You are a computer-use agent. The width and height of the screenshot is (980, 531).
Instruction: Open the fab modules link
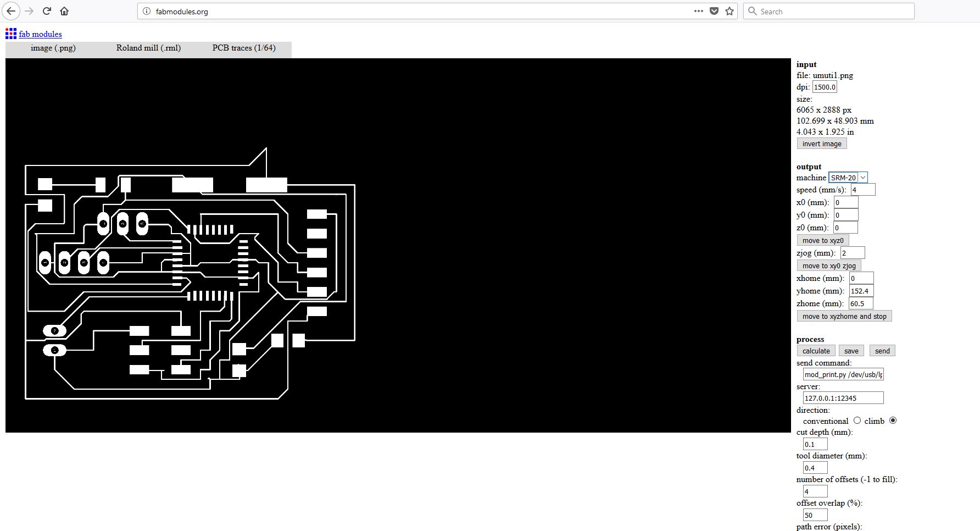tap(40, 34)
